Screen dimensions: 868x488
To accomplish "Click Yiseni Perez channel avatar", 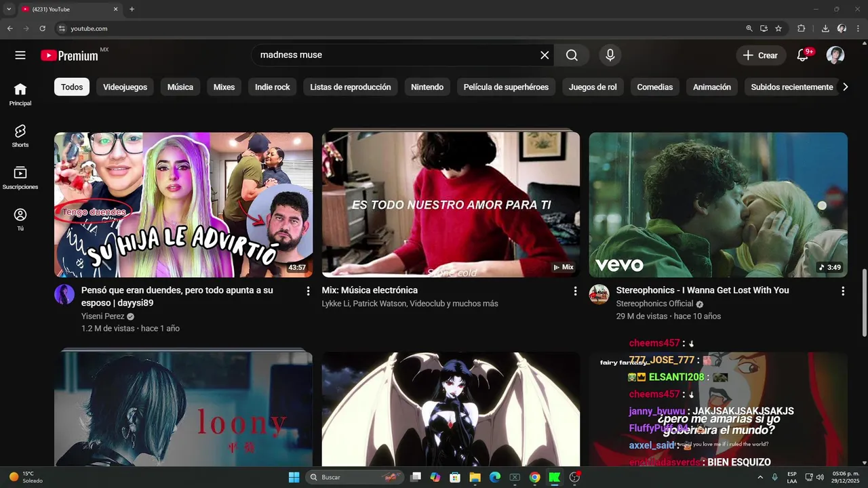I will tap(64, 294).
